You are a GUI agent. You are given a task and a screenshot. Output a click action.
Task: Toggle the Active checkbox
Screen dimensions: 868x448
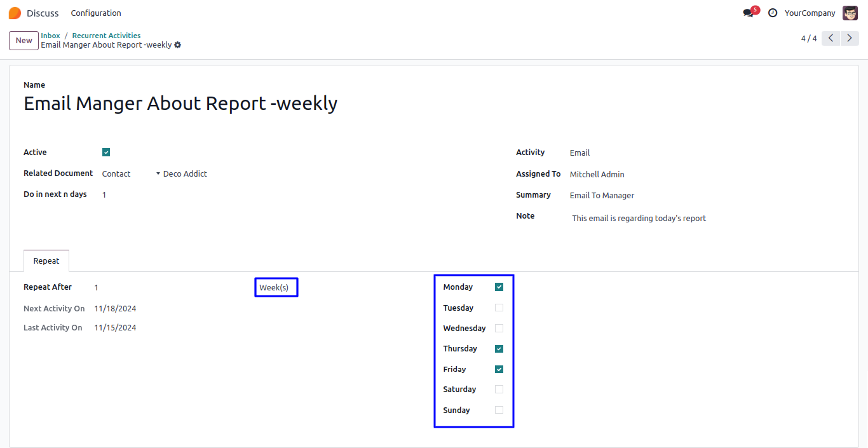tap(106, 153)
